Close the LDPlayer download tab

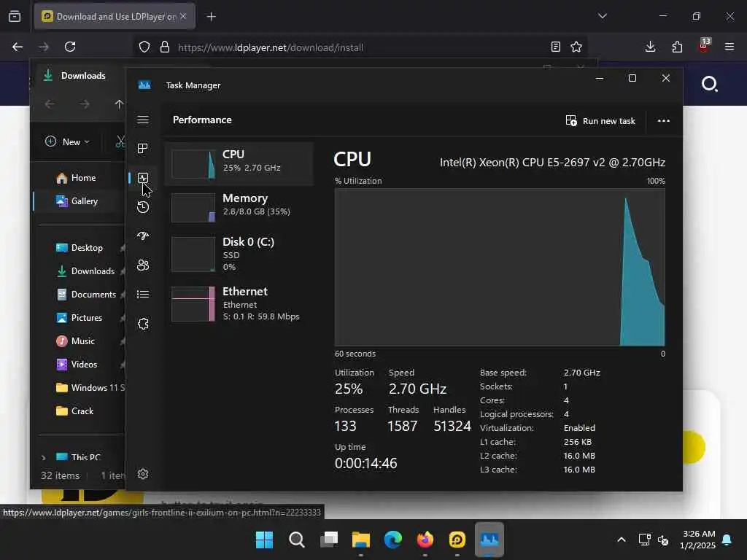coord(183,16)
